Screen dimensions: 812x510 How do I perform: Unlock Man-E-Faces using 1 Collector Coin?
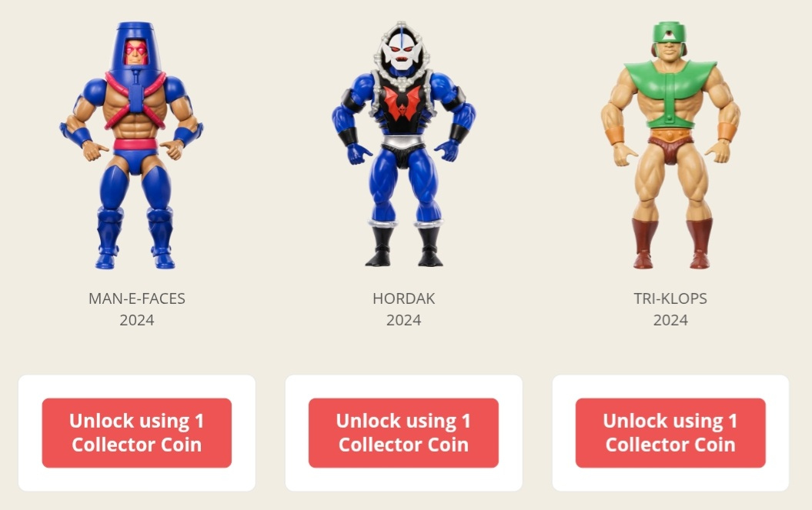tap(137, 433)
